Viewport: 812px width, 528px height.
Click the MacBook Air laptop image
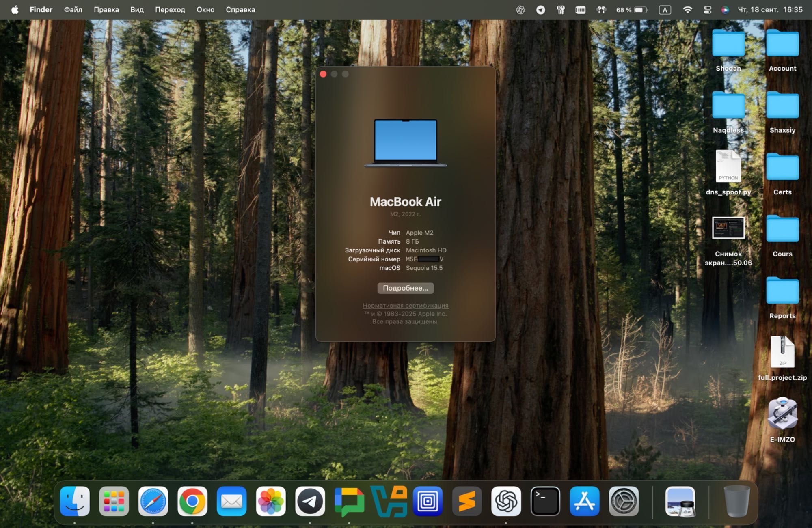click(406, 143)
